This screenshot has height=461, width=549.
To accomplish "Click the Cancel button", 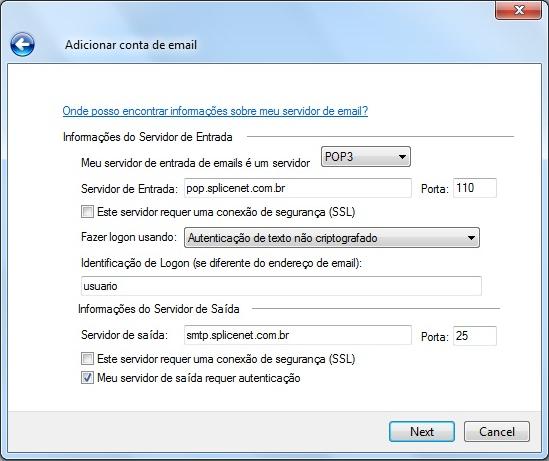I will [x=497, y=432].
